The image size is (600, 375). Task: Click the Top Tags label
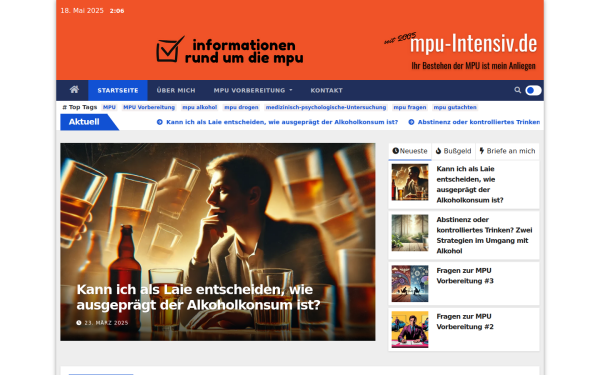click(80, 108)
